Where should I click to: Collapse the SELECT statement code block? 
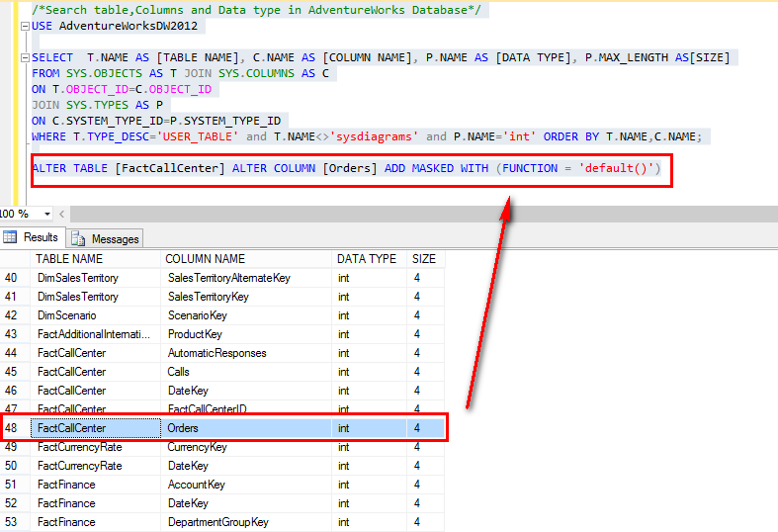coord(25,58)
